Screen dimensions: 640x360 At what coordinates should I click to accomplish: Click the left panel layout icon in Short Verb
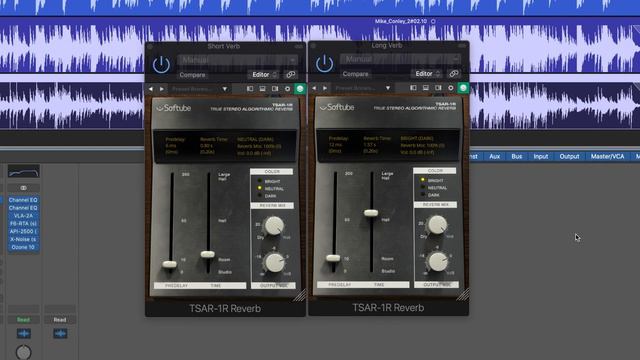pyautogui.click(x=250, y=89)
